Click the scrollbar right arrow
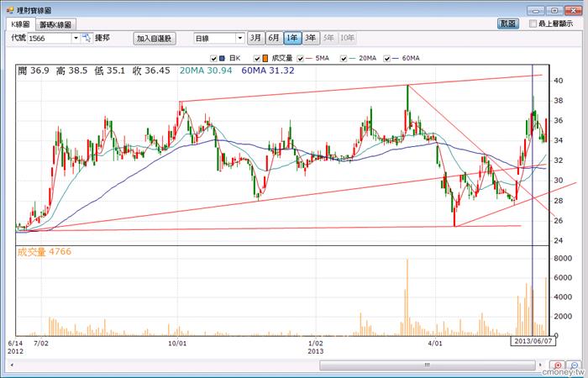Image resolution: width=588 pixels, height=378 pixels. (x=540, y=365)
